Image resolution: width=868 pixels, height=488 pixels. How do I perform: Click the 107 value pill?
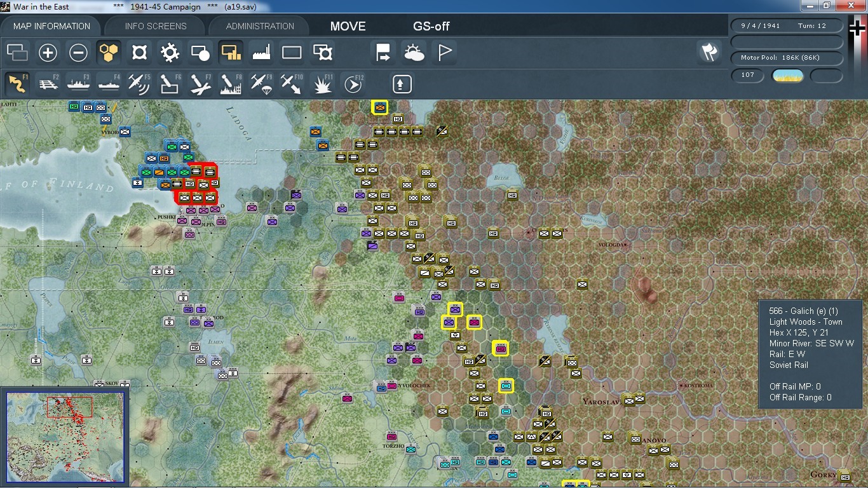[x=748, y=76]
